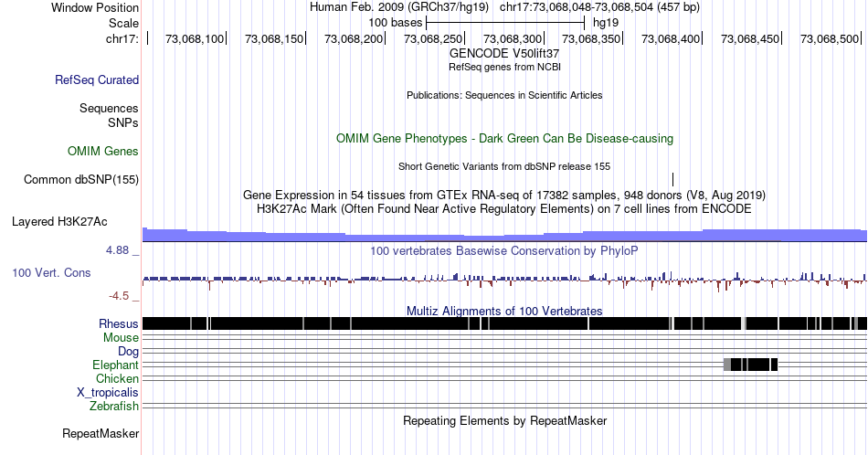The height and width of the screenshot is (455, 868).
Task: Open the X_tropicalis alignment row label
Action: click(x=108, y=393)
